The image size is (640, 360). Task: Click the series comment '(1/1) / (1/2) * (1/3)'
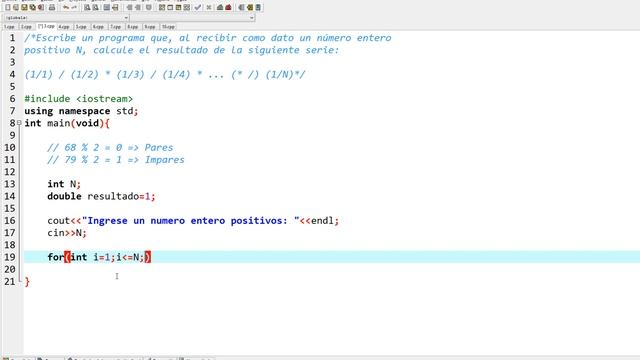click(165, 75)
